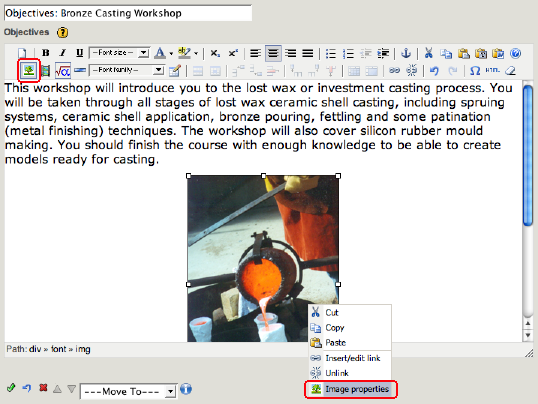Toggle underline formatting

pos(79,53)
